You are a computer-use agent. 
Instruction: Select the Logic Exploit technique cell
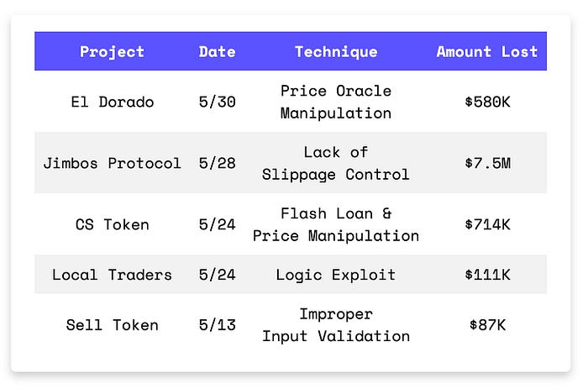point(336,275)
